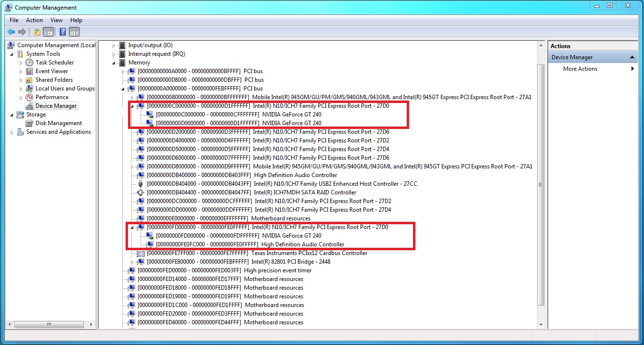Click the Up One Level folder icon
The height and width of the screenshot is (345, 644).
point(37,32)
